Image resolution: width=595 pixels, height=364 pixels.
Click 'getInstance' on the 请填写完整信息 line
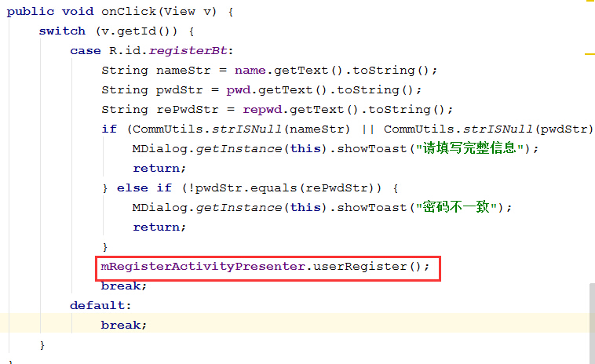click(239, 149)
